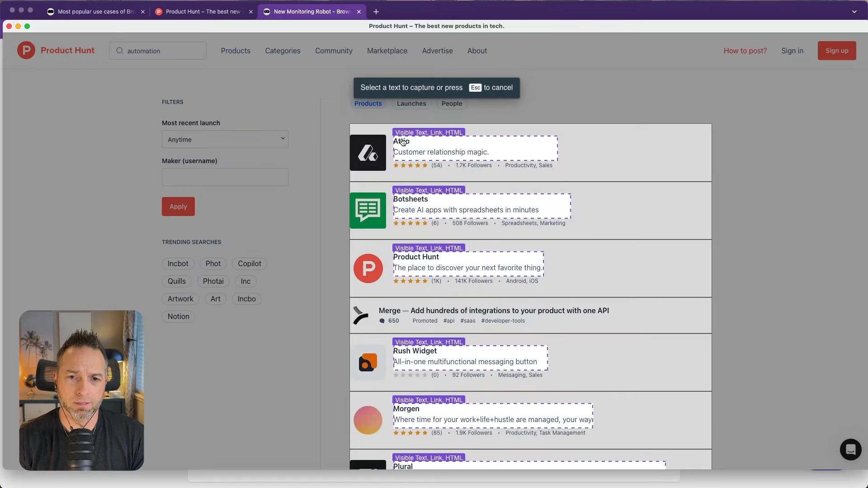Open the Merge promoted listing title
This screenshot has width=868, height=488.
(x=494, y=310)
